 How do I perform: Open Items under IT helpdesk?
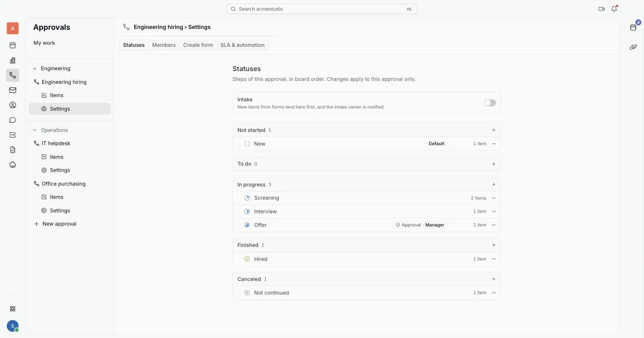56,157
